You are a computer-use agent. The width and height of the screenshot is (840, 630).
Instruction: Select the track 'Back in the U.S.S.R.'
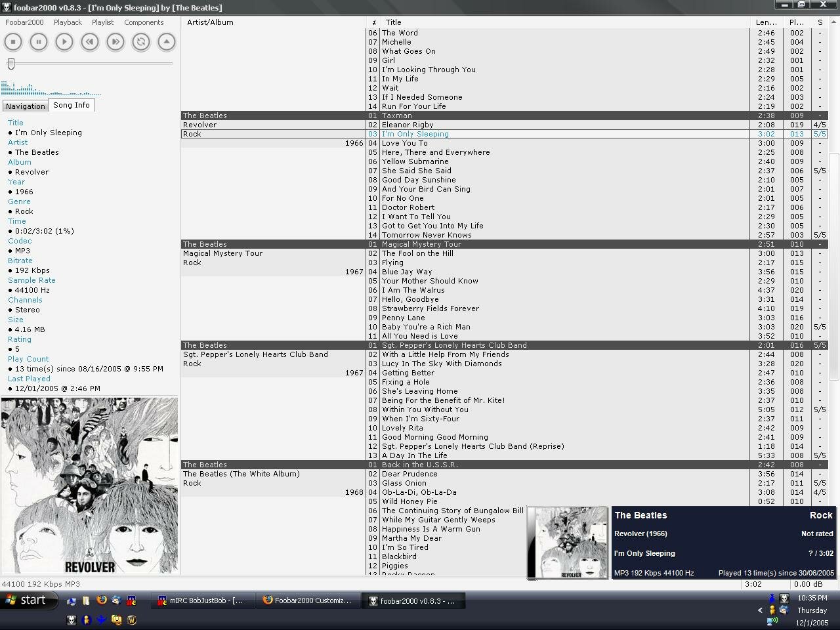[420, 465]
